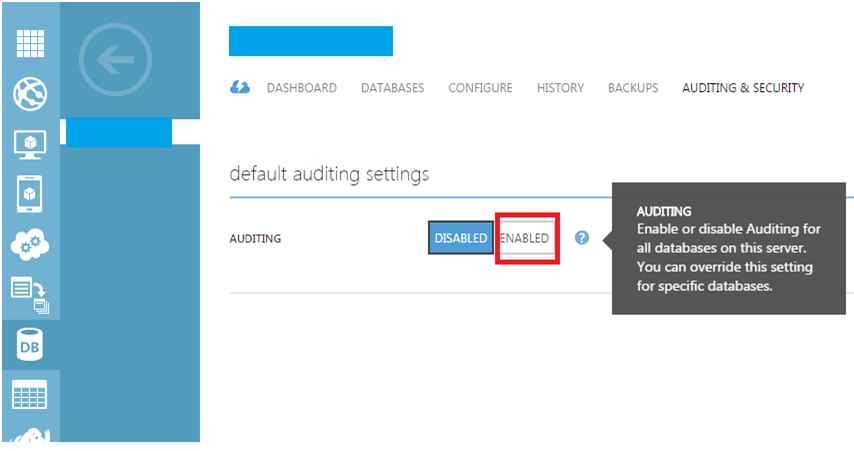Image resolution: width=854 pixels, height=451 pixels.
Task: Set auditing to Enabled
Action: click(526, 238)
